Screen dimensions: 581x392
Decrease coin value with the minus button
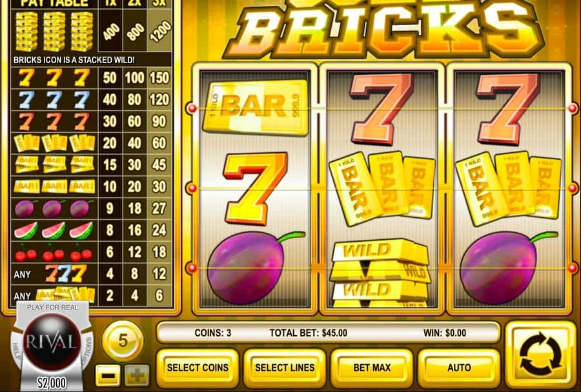pos(107,375)
